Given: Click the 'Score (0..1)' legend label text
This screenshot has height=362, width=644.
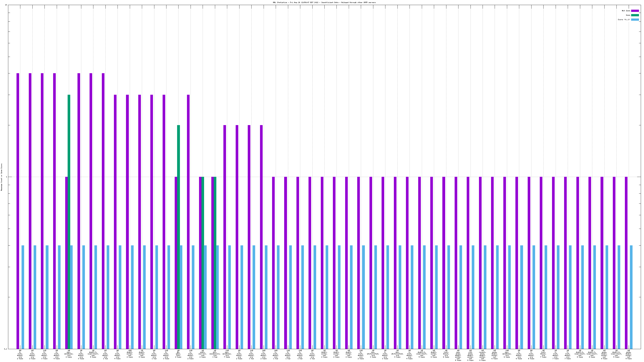Looking at the screenshot, I should click(624, 20).
